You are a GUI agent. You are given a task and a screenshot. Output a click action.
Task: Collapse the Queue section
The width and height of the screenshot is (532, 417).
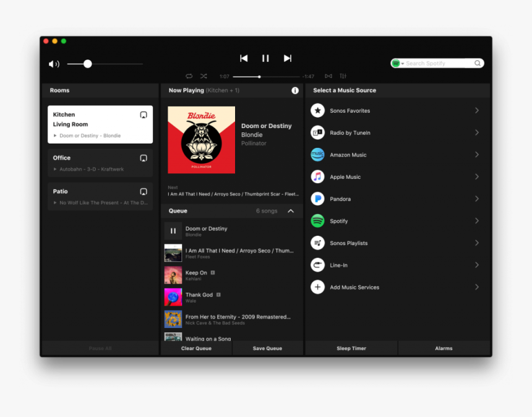pos(291,211)
